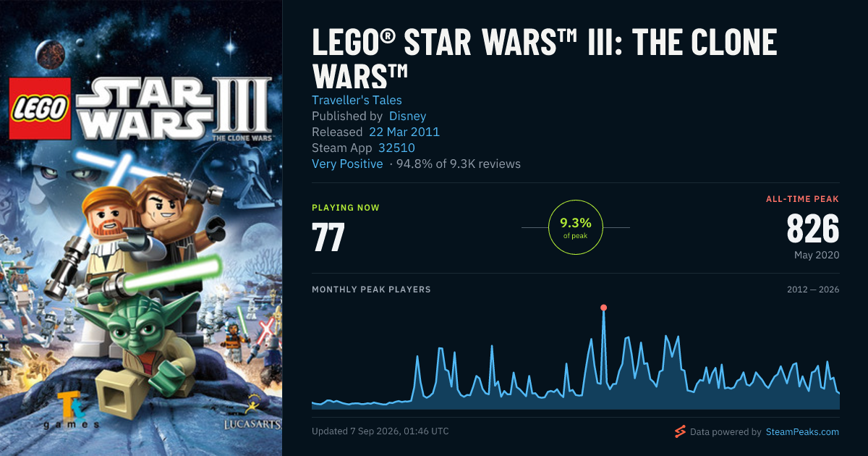868x456 pixels.
Task: Click the Very Positive review rating
Action: pyautogui.click(x=347, y=164)
